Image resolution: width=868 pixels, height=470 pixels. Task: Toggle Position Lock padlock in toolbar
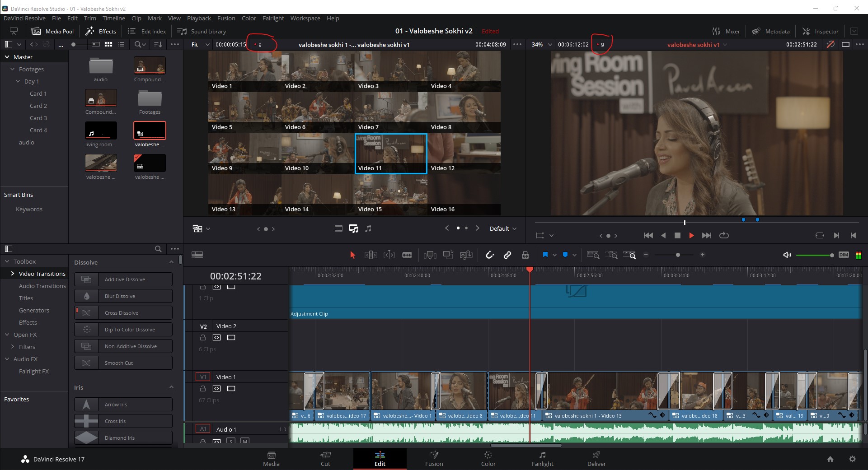525,255
